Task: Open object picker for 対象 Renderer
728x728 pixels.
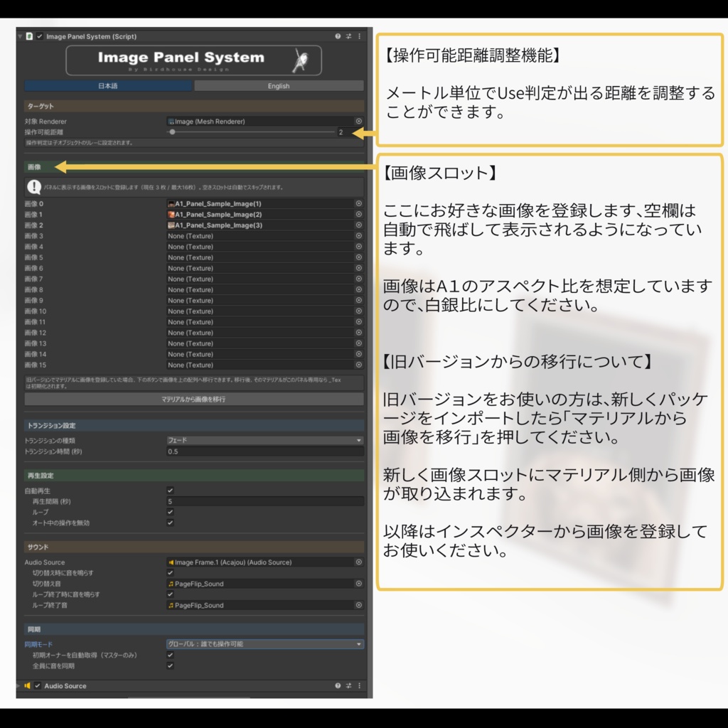Action: (x=359, y=121)
